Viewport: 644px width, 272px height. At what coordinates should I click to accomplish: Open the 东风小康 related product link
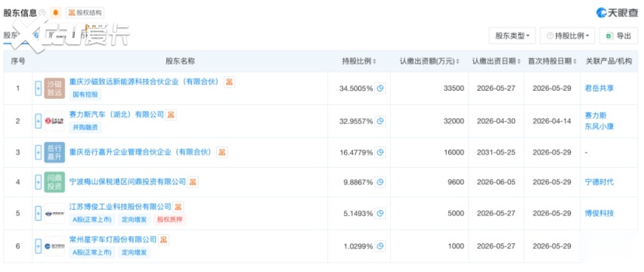coord(599,127)
